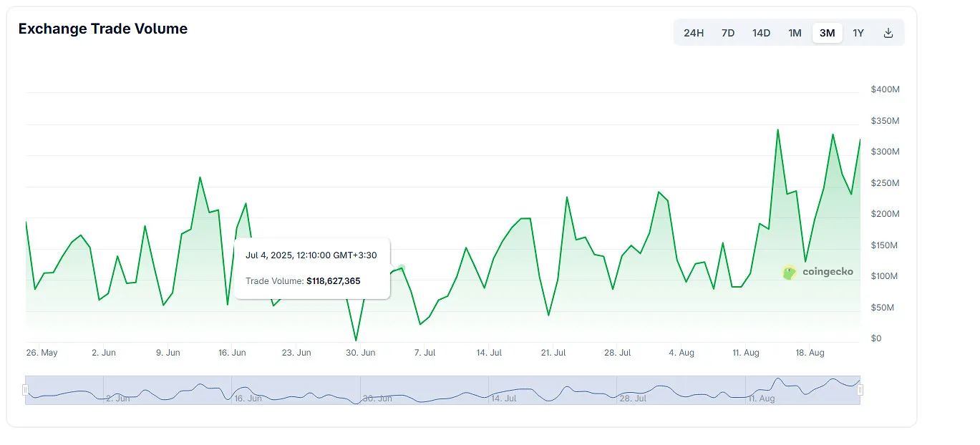The image size is (980, 445).
Task: Click the left handle of range navigator
Action: 26,390
